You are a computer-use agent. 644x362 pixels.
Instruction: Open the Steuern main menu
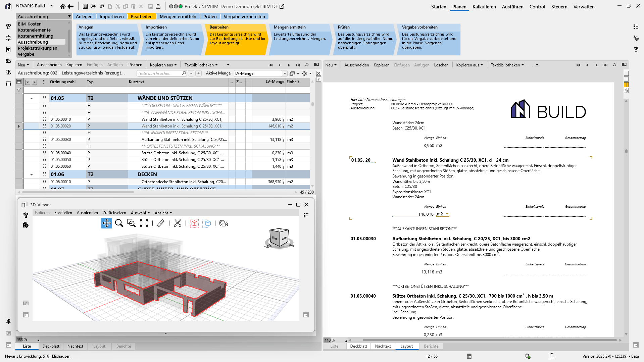(x=559, y=7)
